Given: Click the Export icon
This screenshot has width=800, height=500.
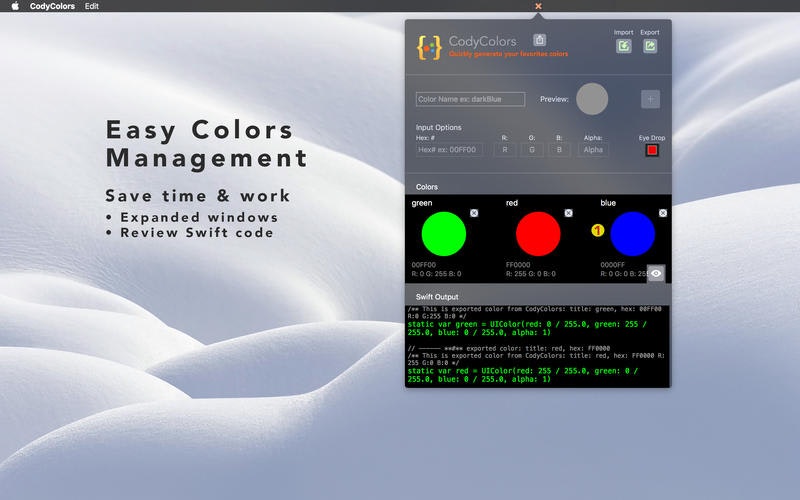Looking at the screenshot, I should tap(650, 46).
